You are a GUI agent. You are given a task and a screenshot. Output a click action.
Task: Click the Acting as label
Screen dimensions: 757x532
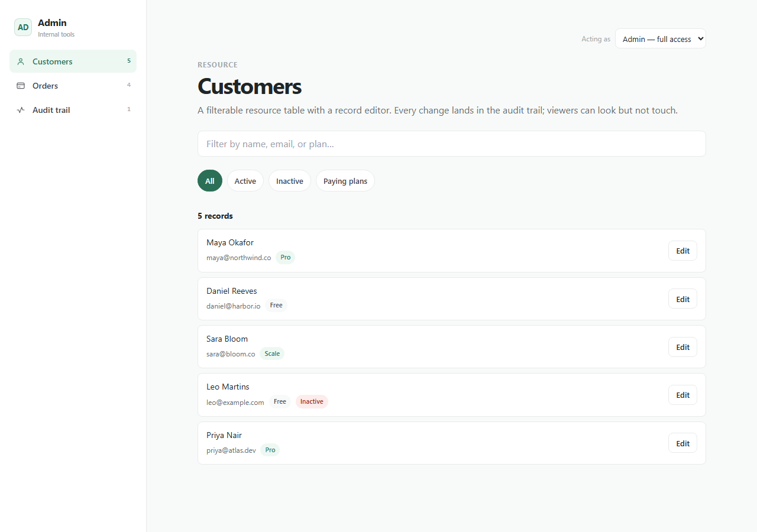coord(596,39)
